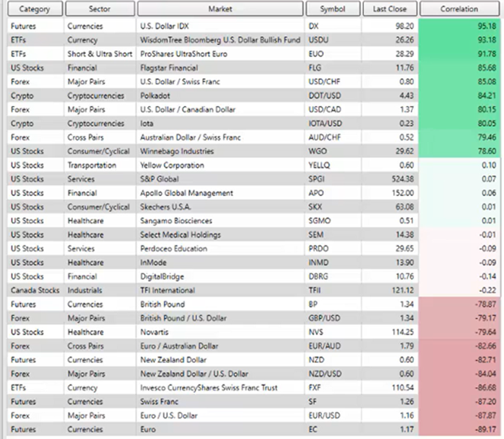504x439 pixels.
Task: Click the Canada Stocks category cell
Action: [35, 291]
